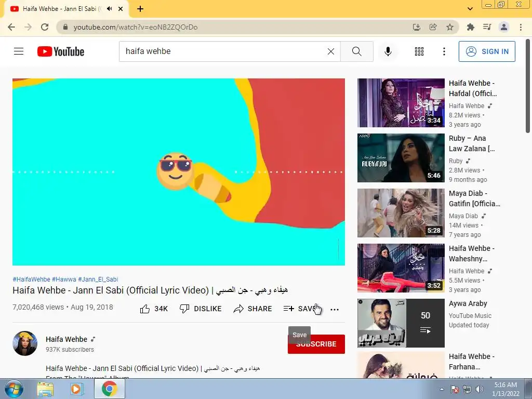This screenshot has width=532, height=399.
Task: Open the Waheshny video thumbnail
Action: (401, 268)
